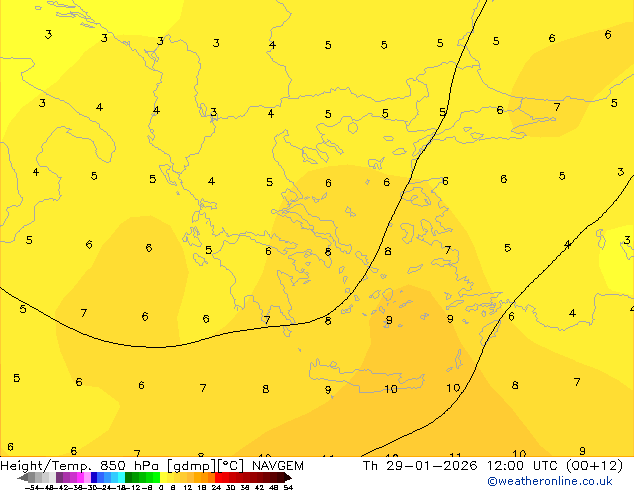This screenshot has height=490, width=634.
Task: Click the '24' legend scale label
Action: [x=216, y=487]
